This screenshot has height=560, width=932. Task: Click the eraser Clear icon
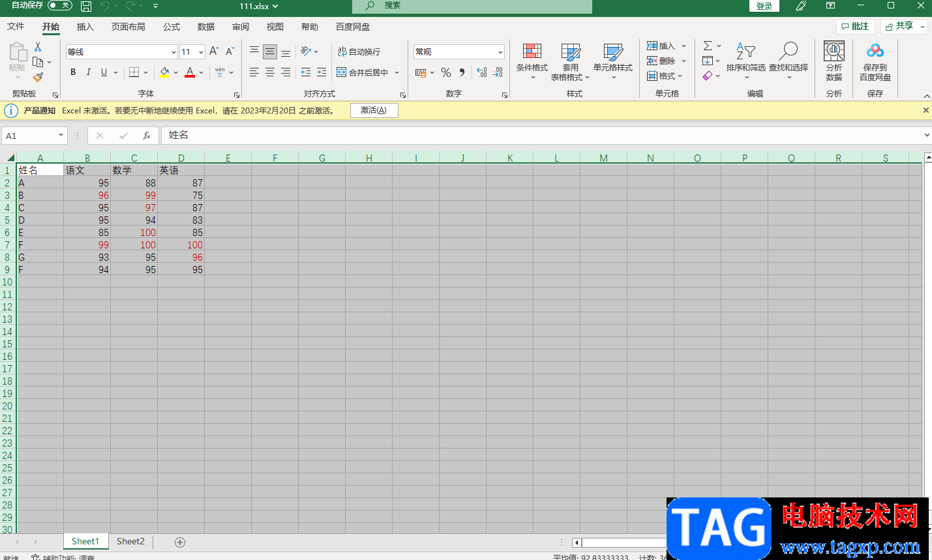[x=708, y=76]
